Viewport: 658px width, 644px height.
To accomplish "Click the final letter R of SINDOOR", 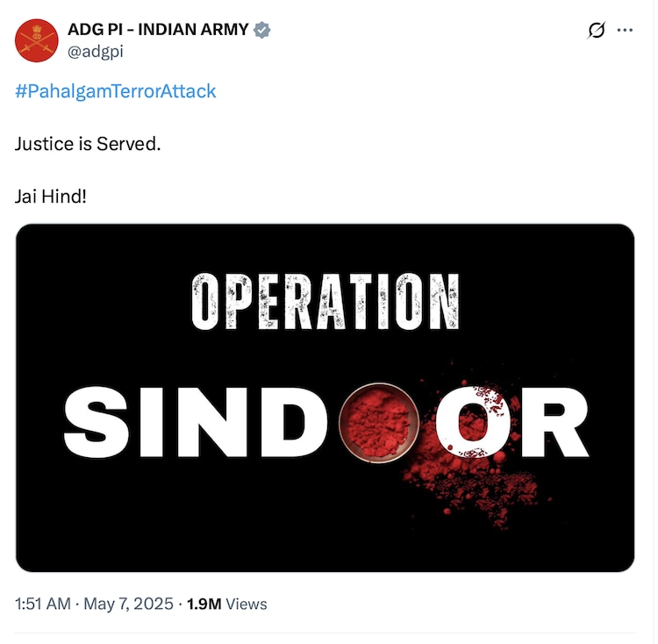I will (x=554, y=422).
